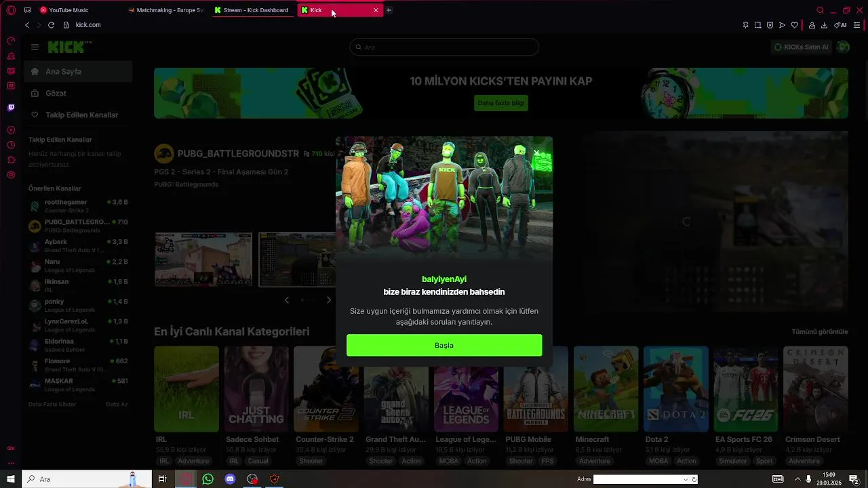The height and width of the screenshot is (488, 868).
Task: Reload the kick.com page
Action: click(x=51, y=25)
